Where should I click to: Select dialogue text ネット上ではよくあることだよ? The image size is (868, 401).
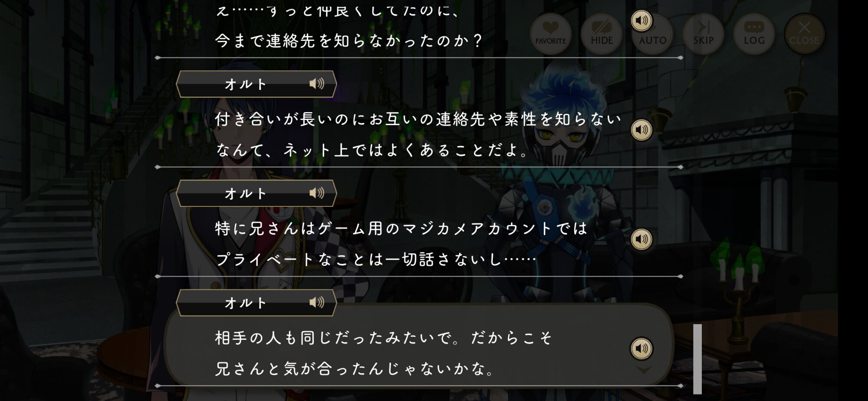405,150
